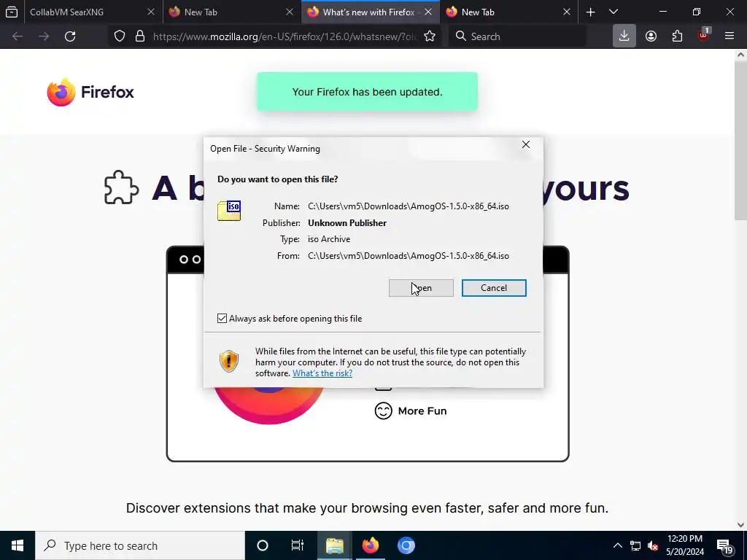747x560 pixels.
Task: Select the What's new with Firefox tab
Action: [370, 12]
